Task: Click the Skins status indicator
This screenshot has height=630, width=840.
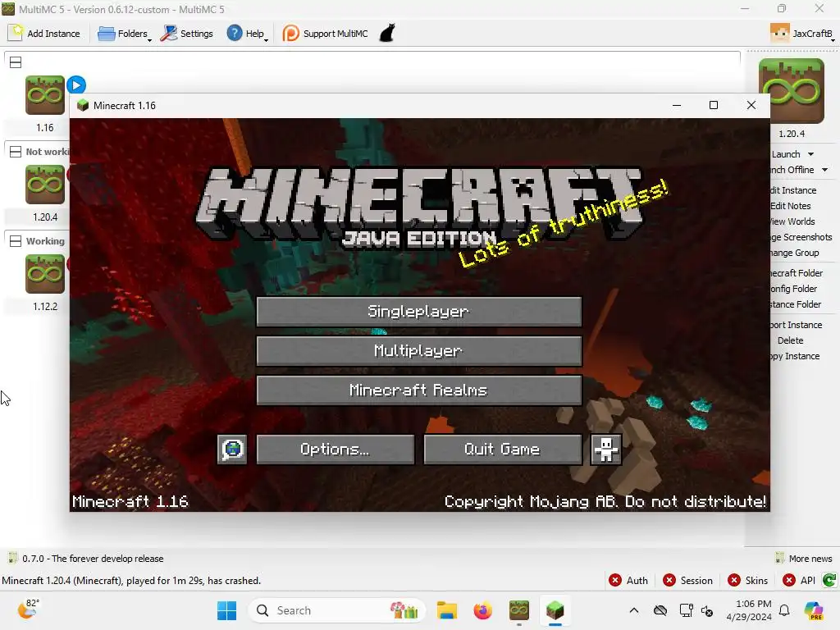Action: 748,580
